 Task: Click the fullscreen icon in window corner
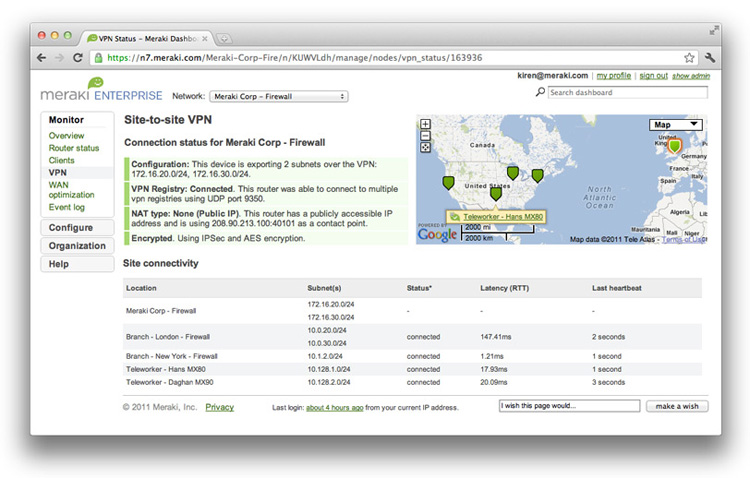point(714,31)
